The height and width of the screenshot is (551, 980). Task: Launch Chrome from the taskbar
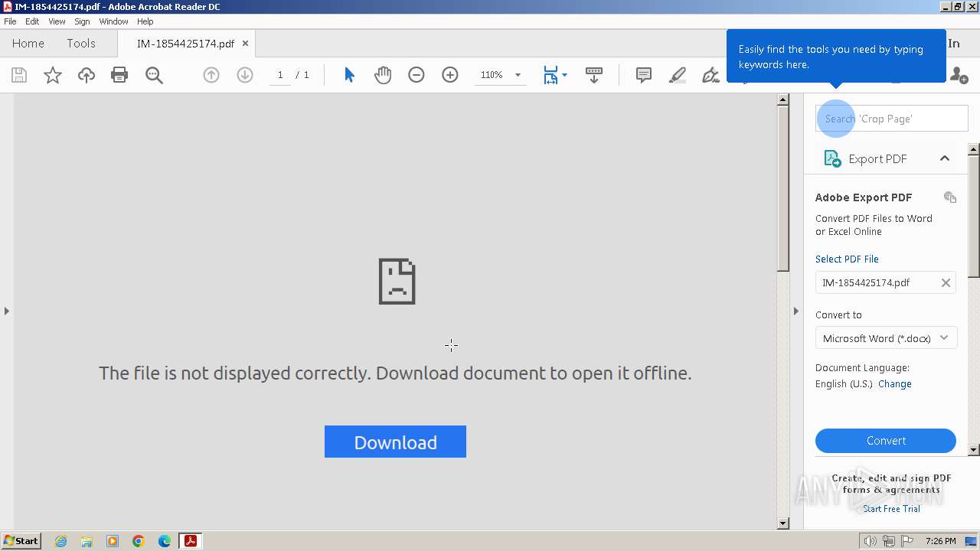coord(139,541)
